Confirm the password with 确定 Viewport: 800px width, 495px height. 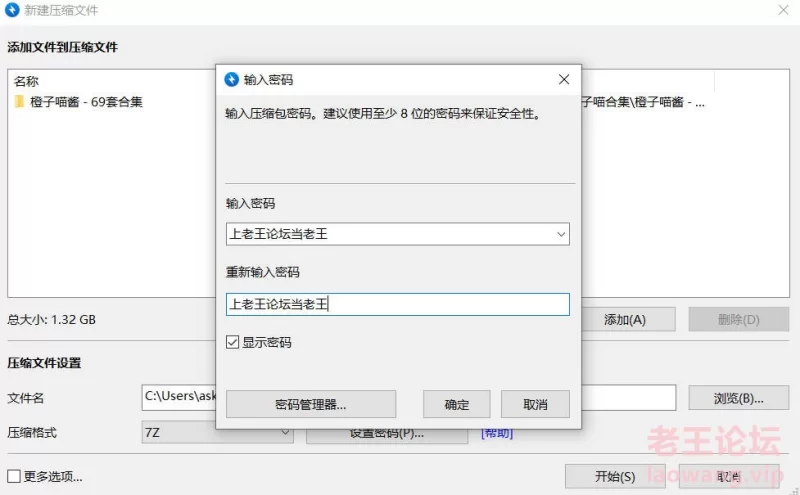(x=457, y=404)
